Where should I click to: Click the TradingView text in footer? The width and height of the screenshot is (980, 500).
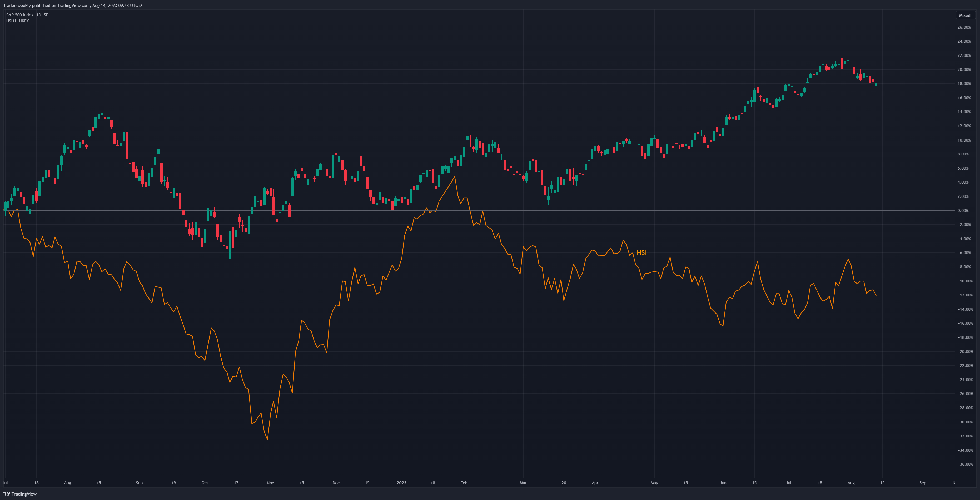click(x=24, y=494)
